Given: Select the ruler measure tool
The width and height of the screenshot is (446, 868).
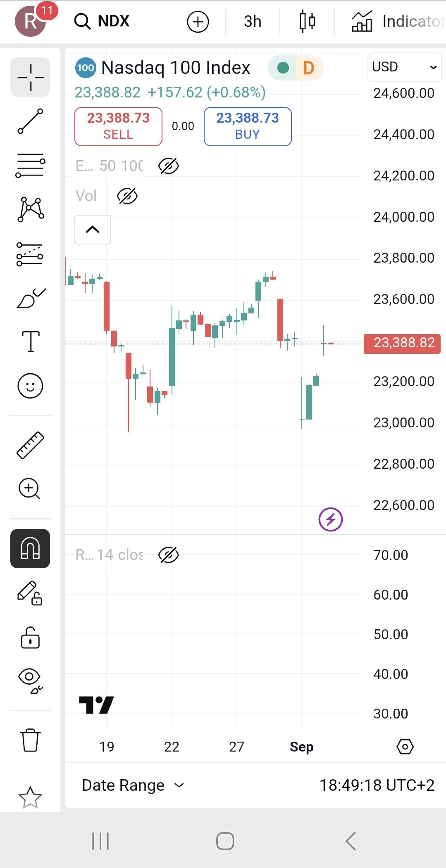Looking at the screenshot, I should pos(30,445).
